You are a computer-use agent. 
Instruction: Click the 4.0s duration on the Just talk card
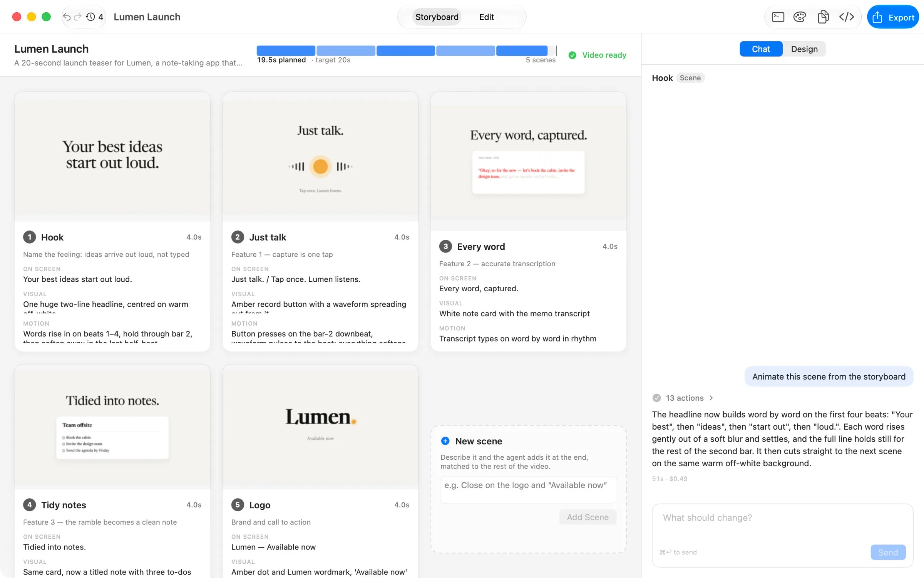(402, 237)
